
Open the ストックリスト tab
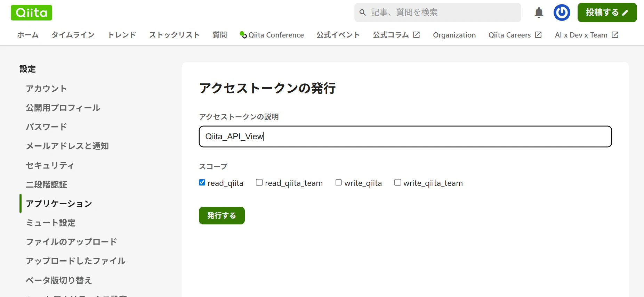(174, 35)
